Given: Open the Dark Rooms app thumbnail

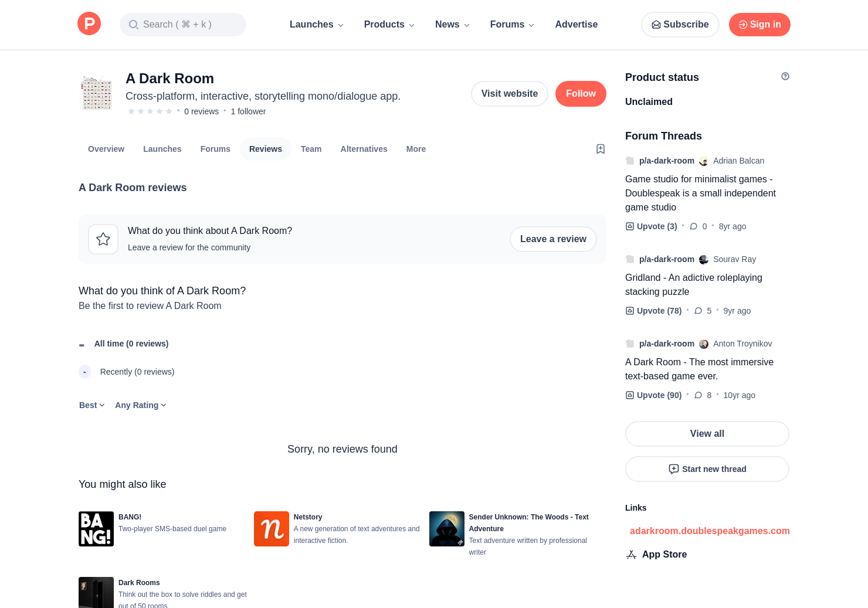Looking at the screenshot, I should point(96,592).
